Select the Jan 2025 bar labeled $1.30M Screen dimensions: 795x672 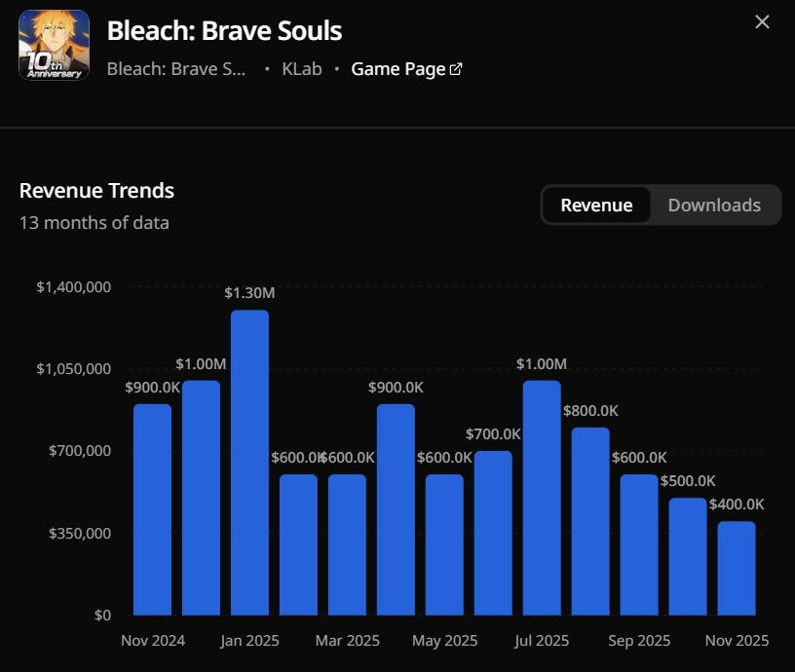coord(250,463)
